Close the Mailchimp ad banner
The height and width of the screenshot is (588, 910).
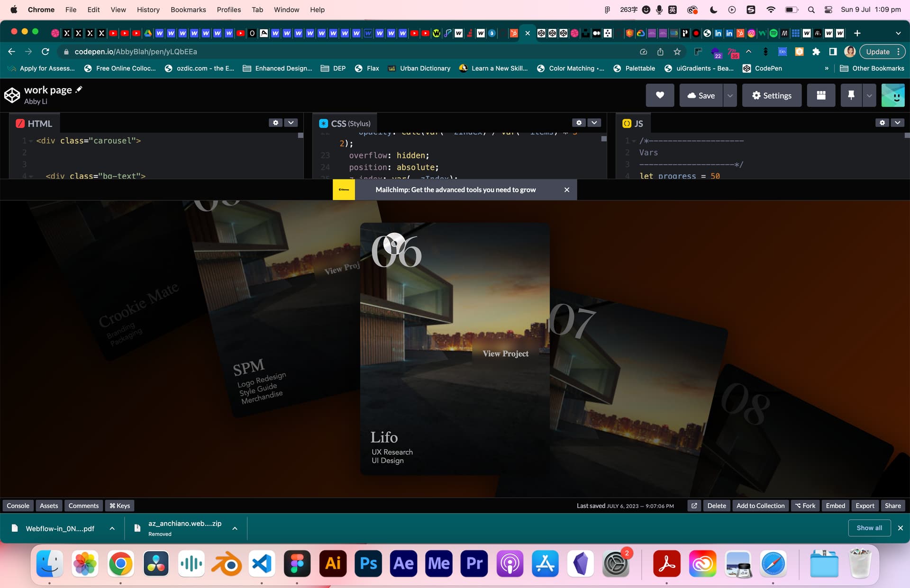(566, 190)
